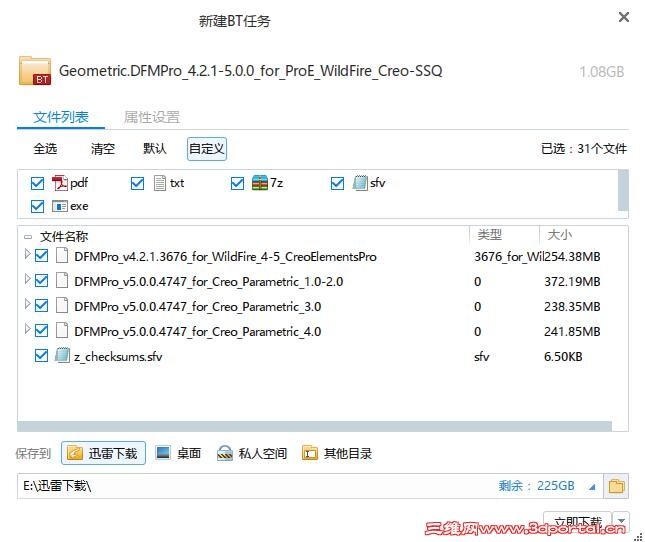Click the 文件名称 column header
Viewport: 645px width, 542px height.
(x=64, y=236)
